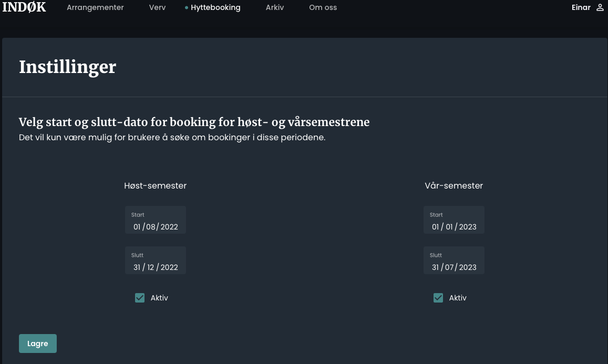Open the Verv page
608x364 pixels.
[x=157, y=7]
